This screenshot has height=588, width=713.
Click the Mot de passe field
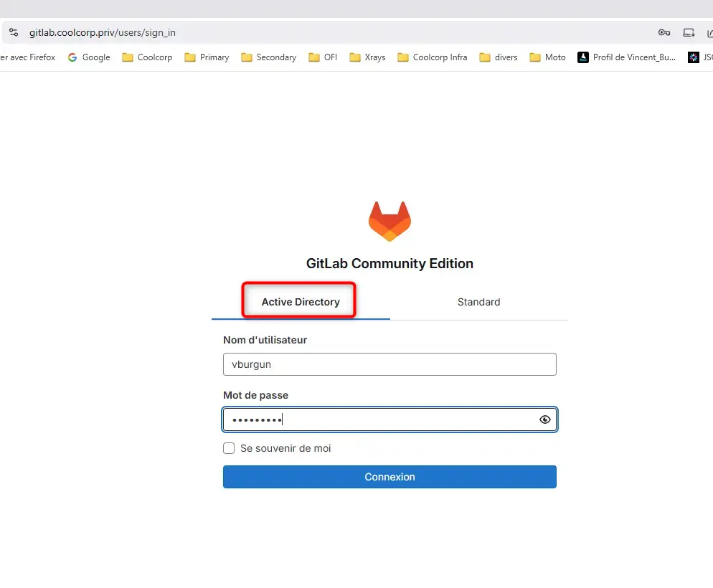point(389,419)
